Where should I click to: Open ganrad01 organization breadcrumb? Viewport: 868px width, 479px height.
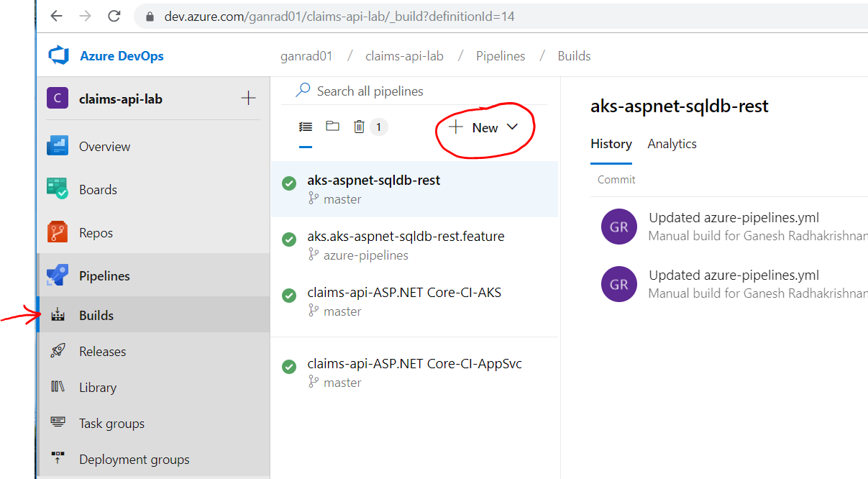point(306,56)
